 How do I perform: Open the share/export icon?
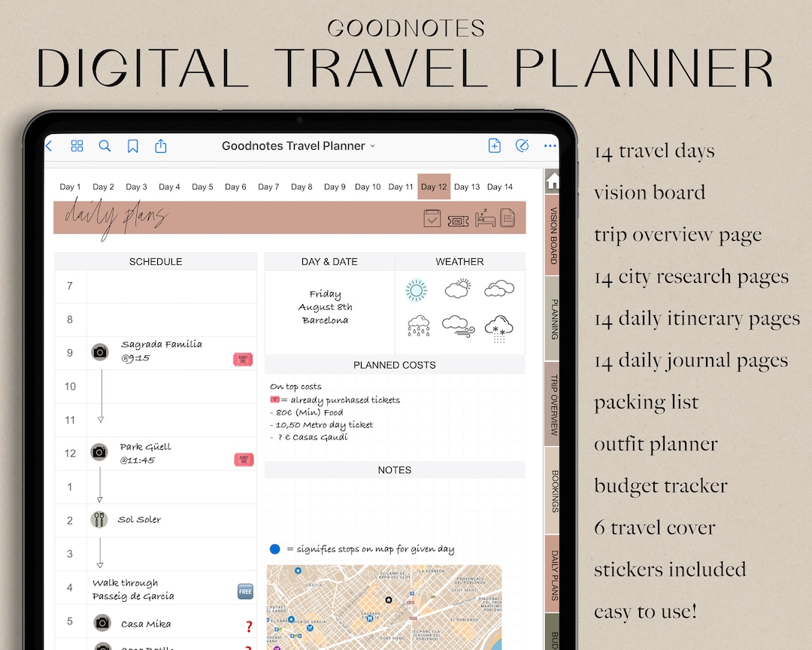(160, 146)
